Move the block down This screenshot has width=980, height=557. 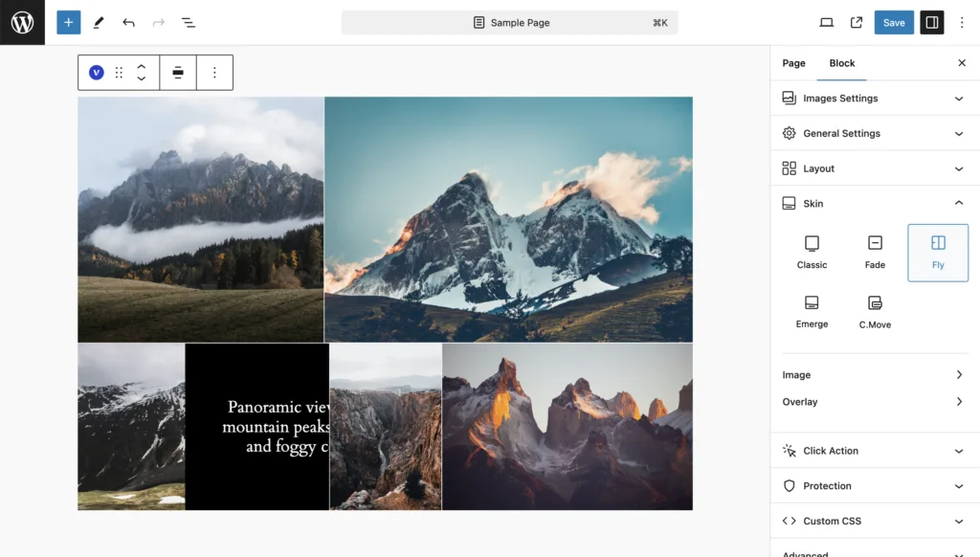point(142,78)
